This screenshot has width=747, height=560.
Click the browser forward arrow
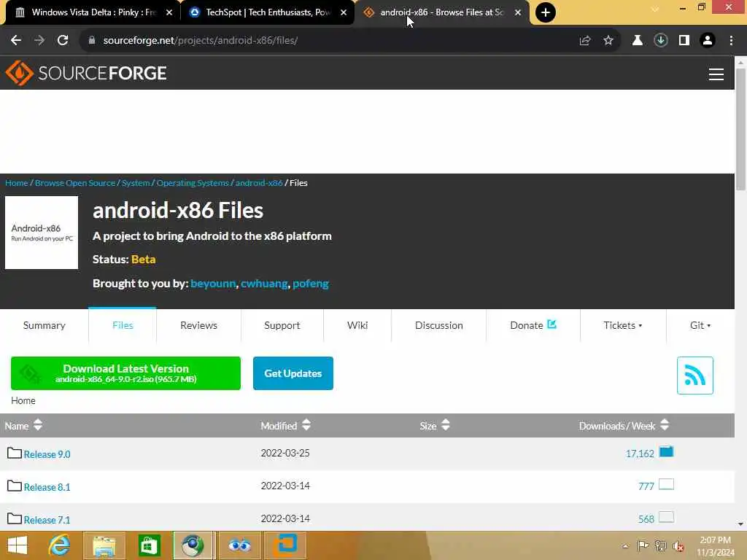point(39,41)
